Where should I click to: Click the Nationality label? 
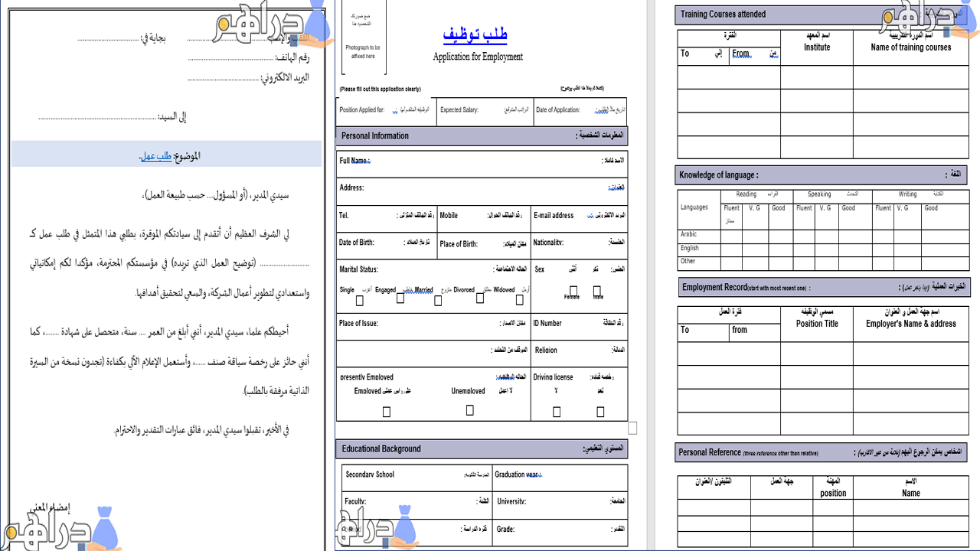(x=548, y=243)
